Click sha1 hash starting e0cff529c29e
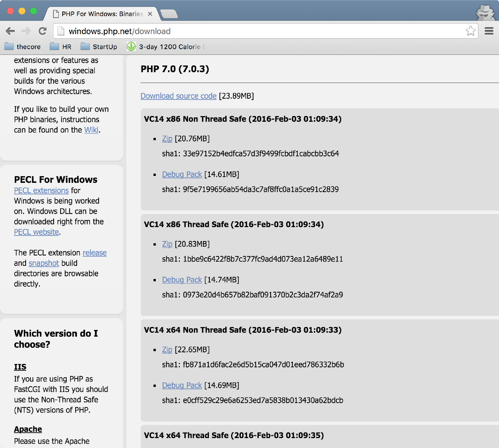Viewport: 499px width, 448px height. point(263,400)
